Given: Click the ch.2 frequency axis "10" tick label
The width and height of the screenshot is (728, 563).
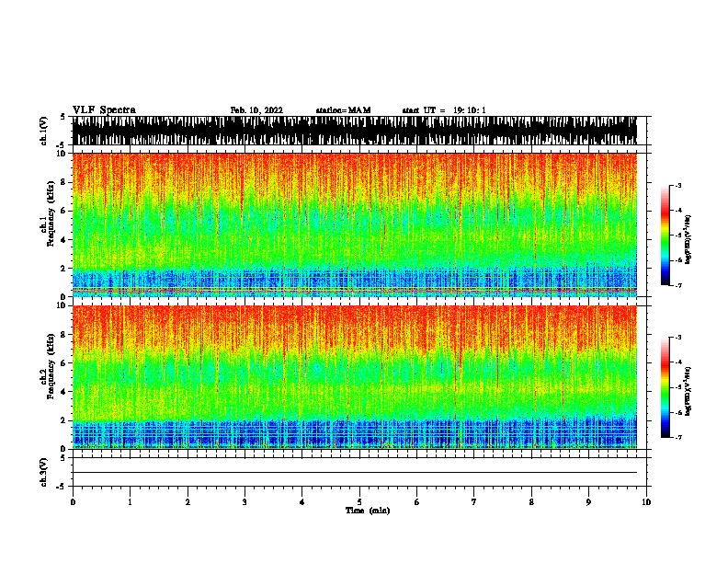Looking at the screenshot, I should (x=62, y=305).
